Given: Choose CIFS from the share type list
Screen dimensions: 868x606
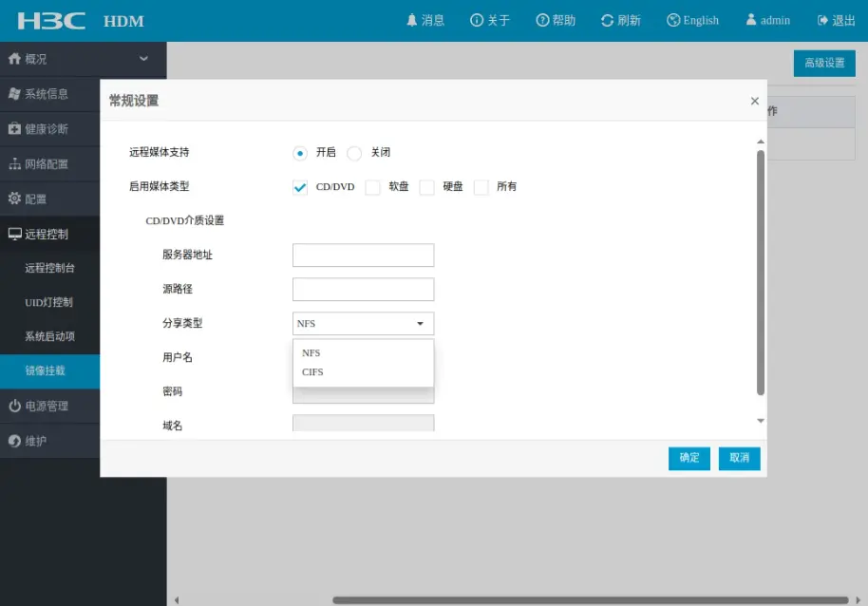Looking at the screenshot, I should (312, 372).
